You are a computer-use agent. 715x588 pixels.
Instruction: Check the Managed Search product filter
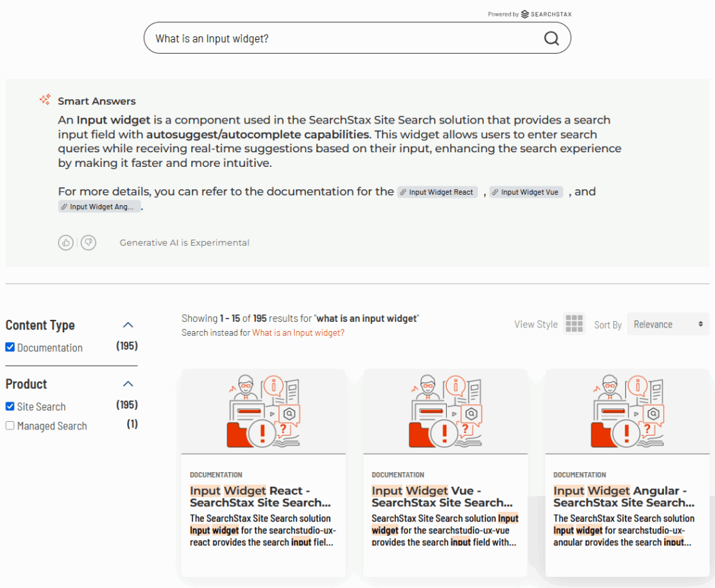(x=10, y=425)
